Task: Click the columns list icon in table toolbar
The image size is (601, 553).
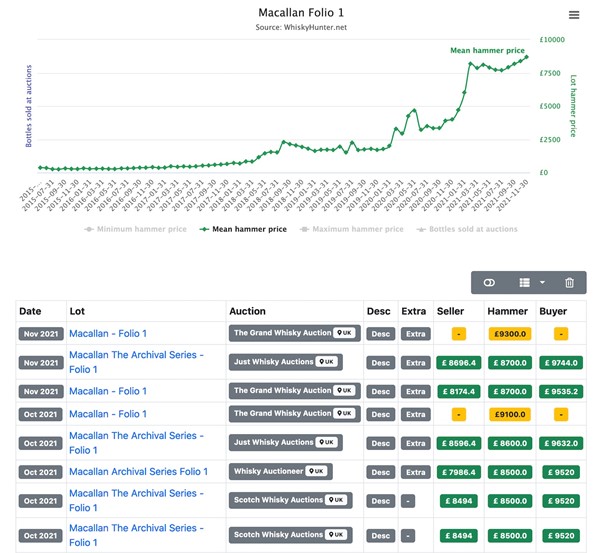Action: [x=524, y=283]
